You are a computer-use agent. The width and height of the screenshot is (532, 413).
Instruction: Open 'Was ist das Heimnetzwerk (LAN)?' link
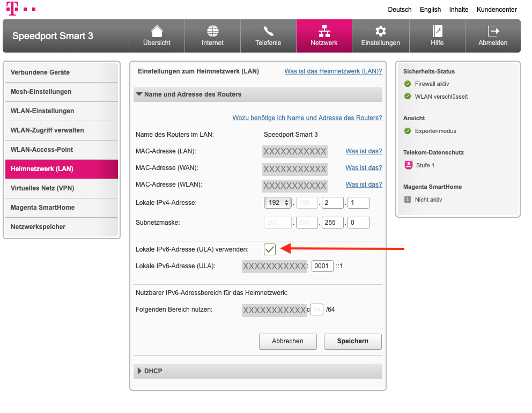333,71
